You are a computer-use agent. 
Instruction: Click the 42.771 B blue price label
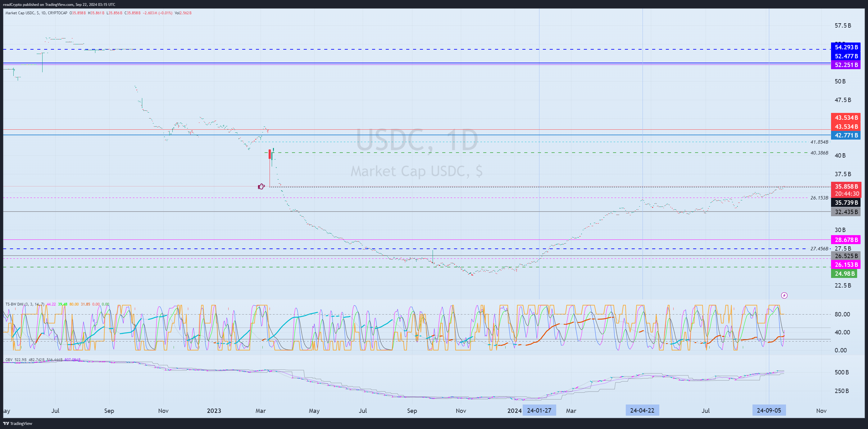tap(846, 135)
